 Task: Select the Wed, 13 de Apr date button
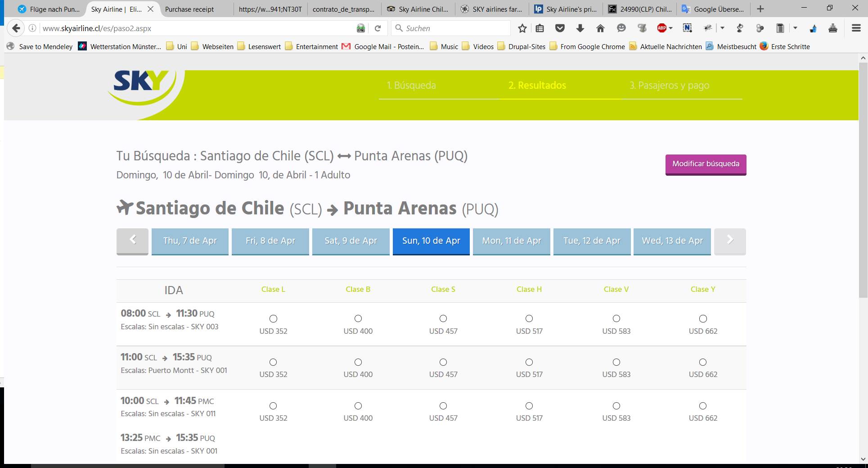[672, 241]
